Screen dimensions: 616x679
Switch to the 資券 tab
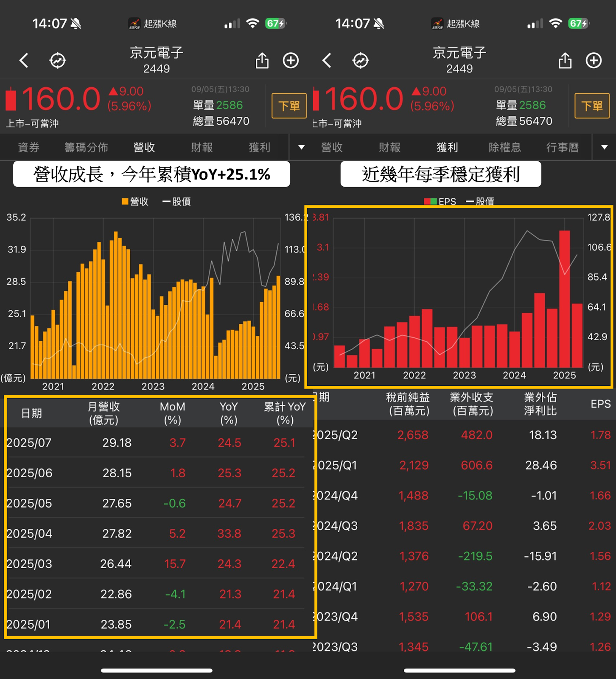tap(28, 147)
